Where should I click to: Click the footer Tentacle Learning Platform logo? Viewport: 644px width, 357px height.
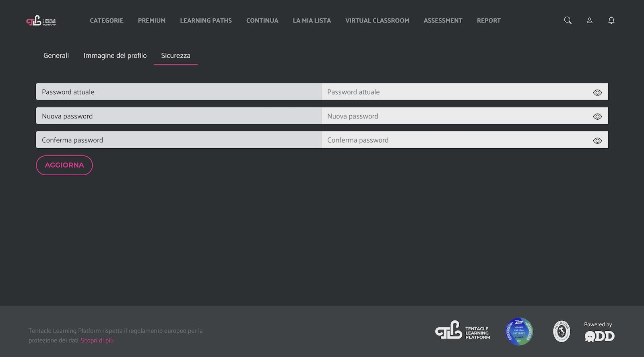pos(462,331)
